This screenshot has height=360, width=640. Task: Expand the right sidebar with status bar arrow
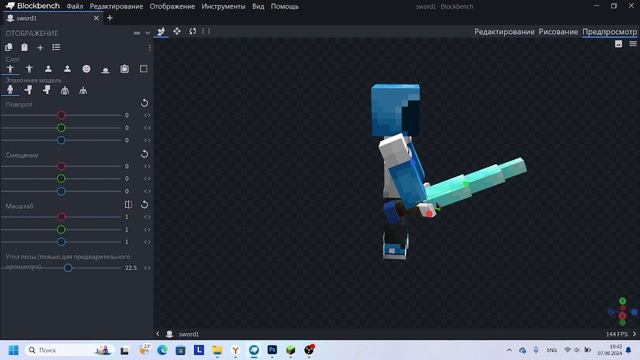click(x=634, y=334)
